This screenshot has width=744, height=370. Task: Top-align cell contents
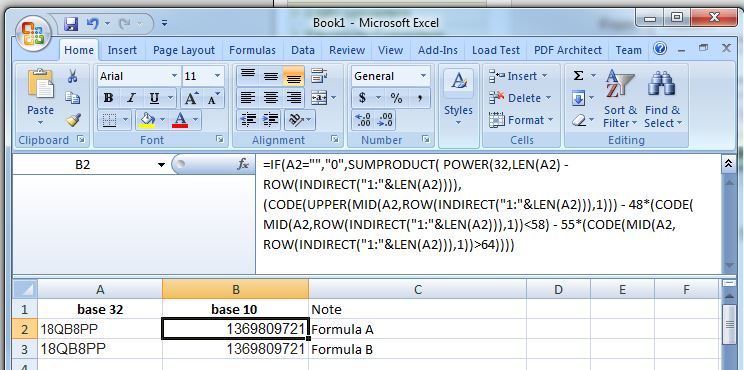point(248,76)
